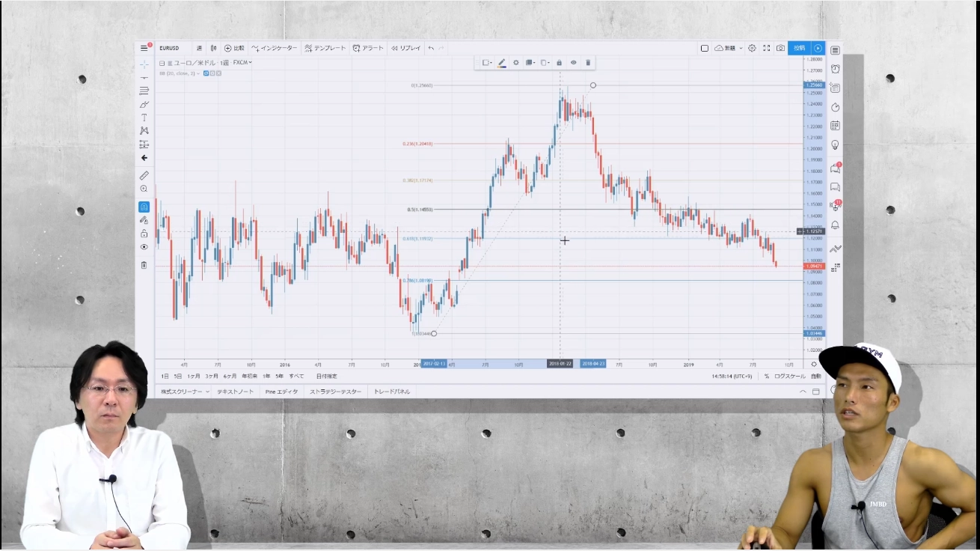This screenshot has height=551, width=980.
Task: Open the 株式スクリーナー screener dropdown
Action: (185, 392)
